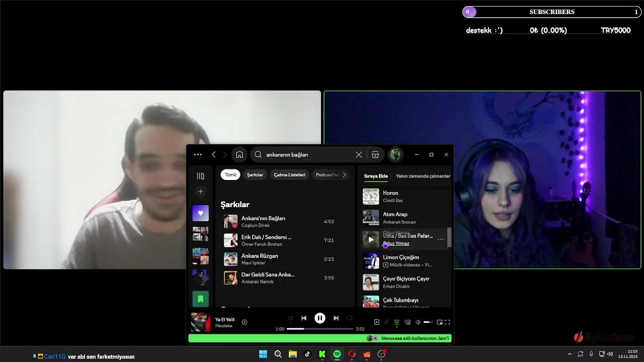
Task: Pause the current song
Action: [x=320, y=318]
